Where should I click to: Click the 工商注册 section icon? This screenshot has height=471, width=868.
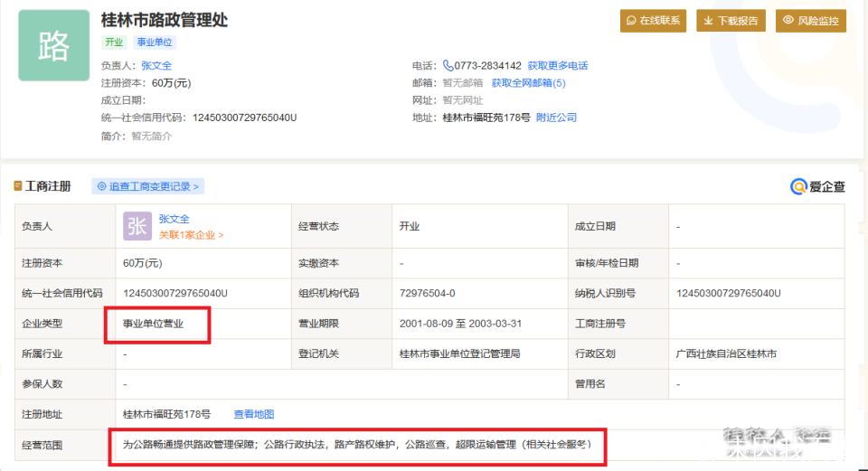[x=18, y=187]
